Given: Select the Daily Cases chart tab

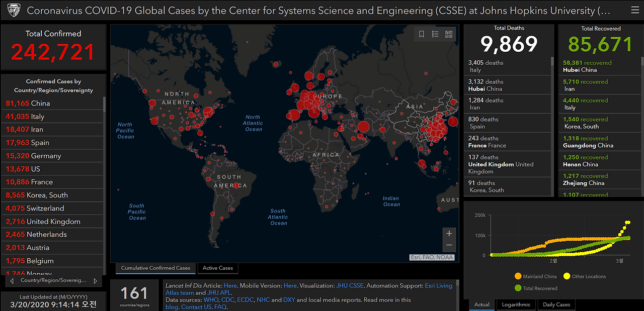Looking at the screenshot, I should pyautogui.click(x=556, y=304).
